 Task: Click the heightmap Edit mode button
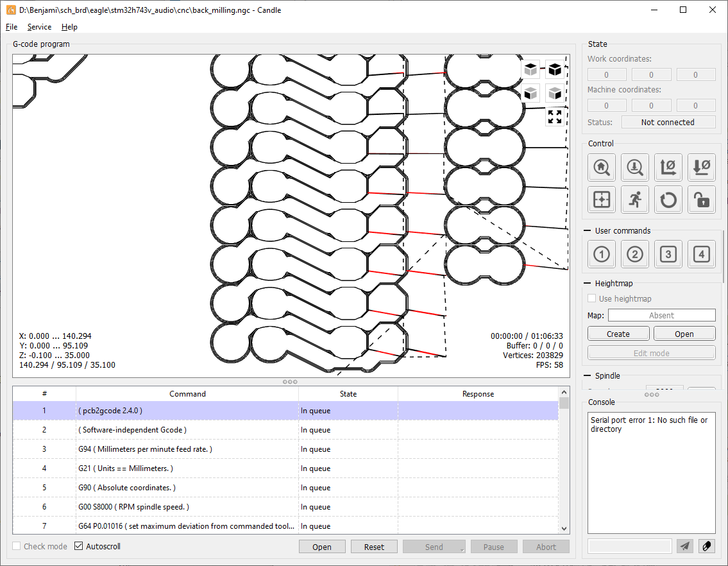pos(652,353)
